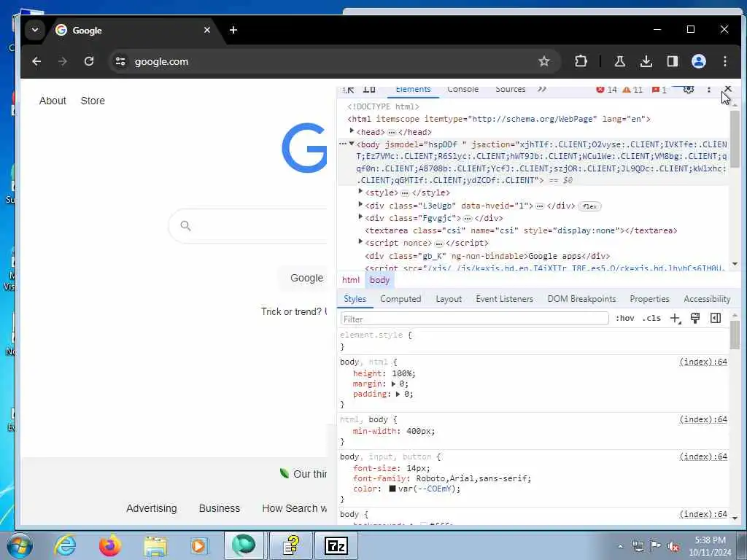Toggle the .cls element classes button
The width and height of the screenshot is (747, 560).
click(x=651, y=318)
